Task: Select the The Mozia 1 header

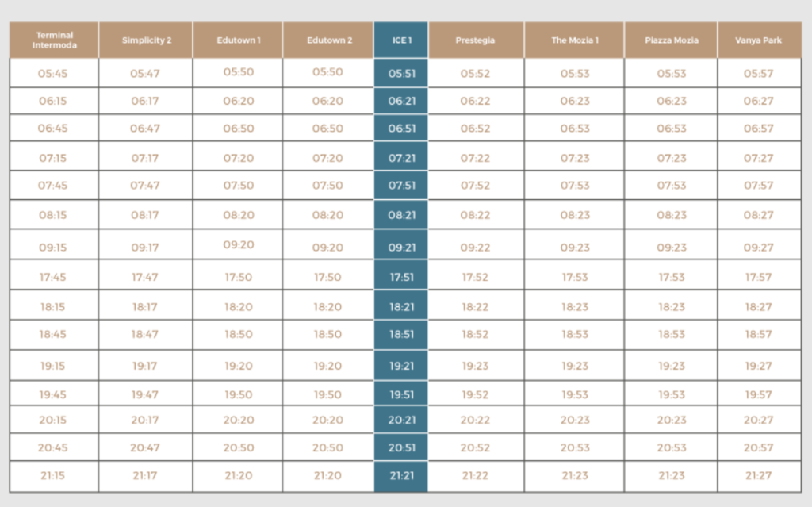Action: tap(575, 40)
